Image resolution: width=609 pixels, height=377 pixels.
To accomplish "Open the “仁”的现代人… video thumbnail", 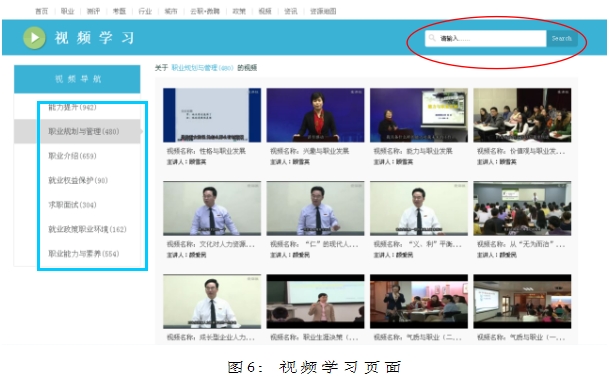I will [315, 208].
